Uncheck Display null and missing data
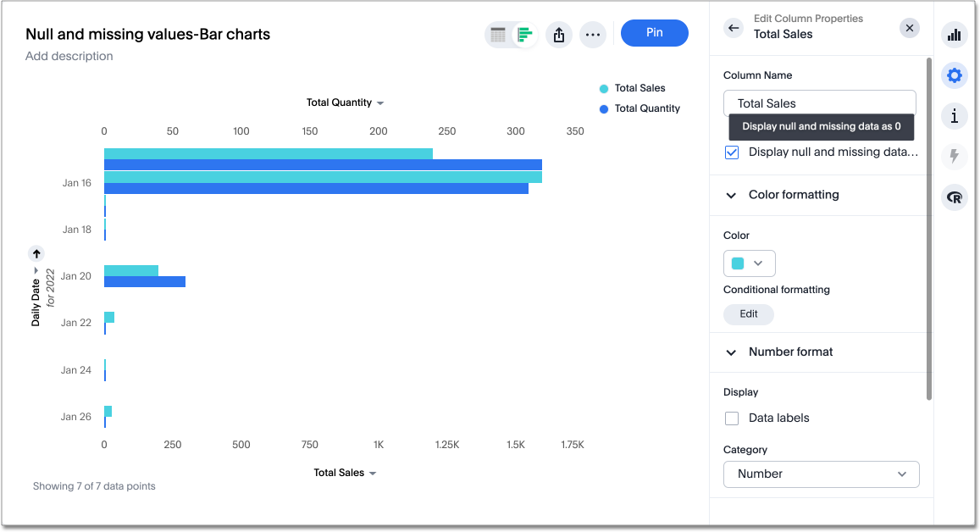Screen dimensions: 980x532 point(731,152)
